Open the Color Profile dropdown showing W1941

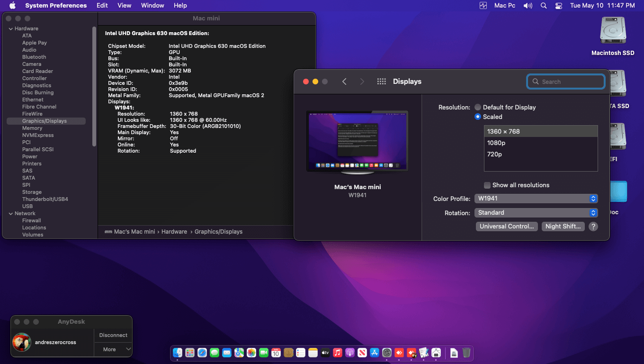point(536,198)
